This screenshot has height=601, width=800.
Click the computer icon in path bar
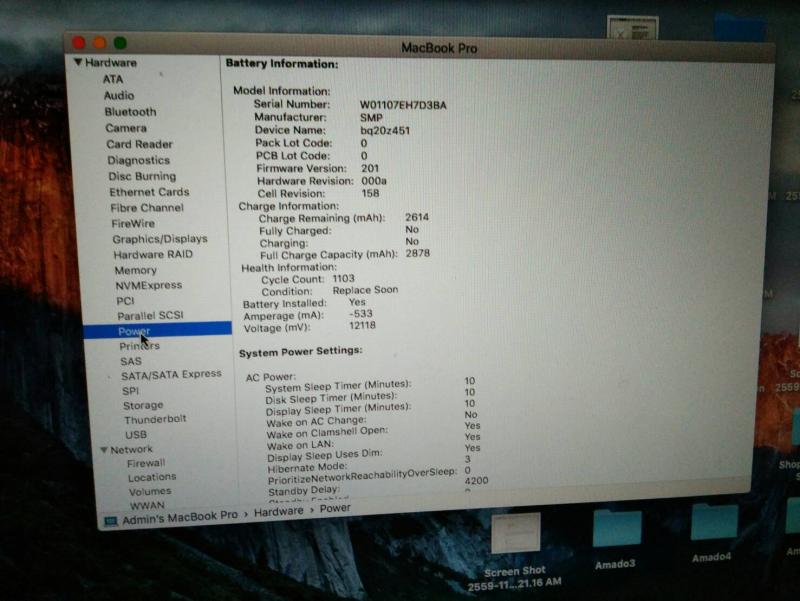tap(111, 520)
